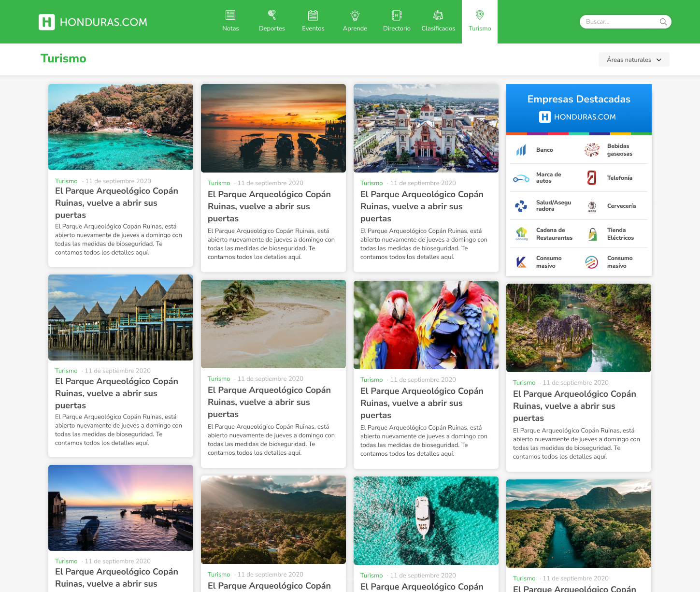Open the jungle river rock thumbnail

[579, 328]
